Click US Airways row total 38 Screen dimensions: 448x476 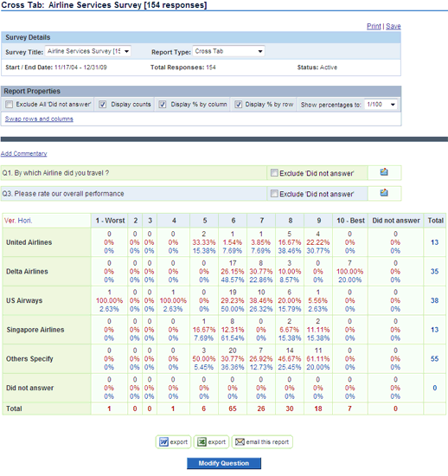pyautogui.click(x=435, y=300)
